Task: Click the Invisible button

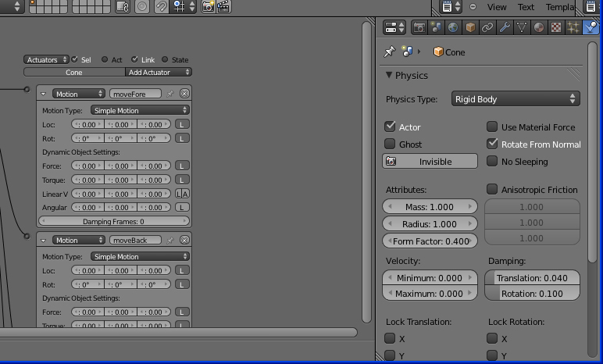Action: click(430, 161)
